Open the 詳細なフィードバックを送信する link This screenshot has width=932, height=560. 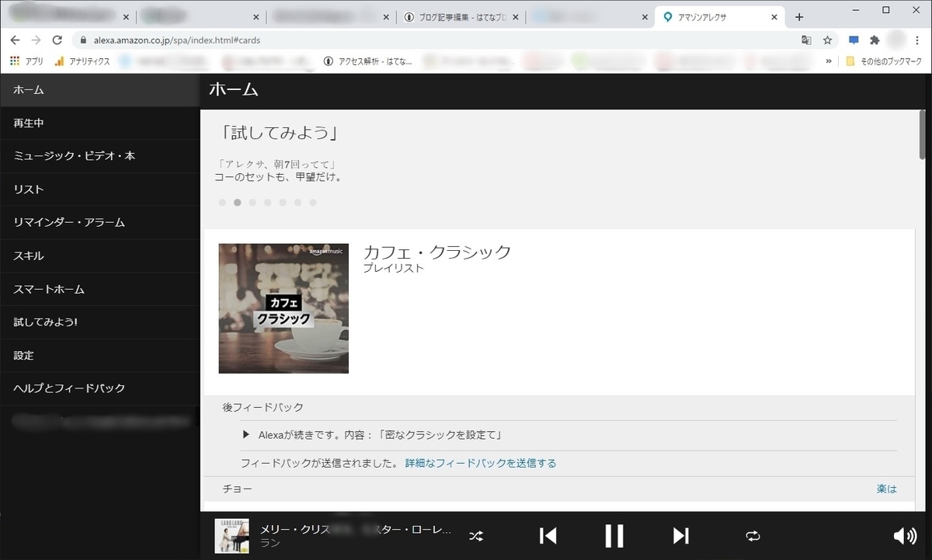[481, 463]
